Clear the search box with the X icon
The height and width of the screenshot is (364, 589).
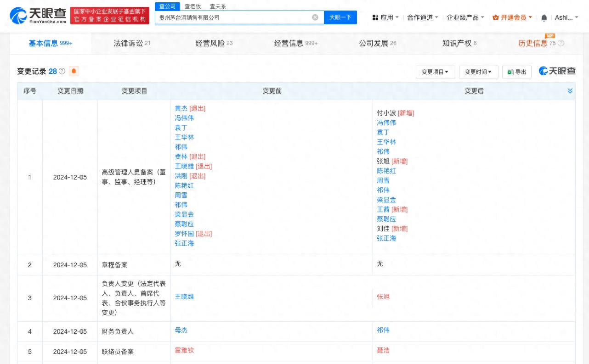pyautogui.click(x=315, y=17)
